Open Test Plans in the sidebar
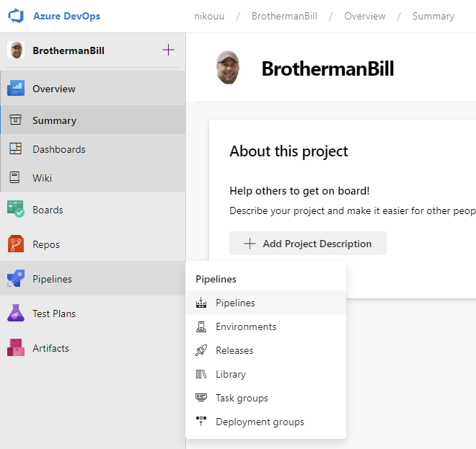The height and width of the screenshot is (449, 476). tap(93, 314)
